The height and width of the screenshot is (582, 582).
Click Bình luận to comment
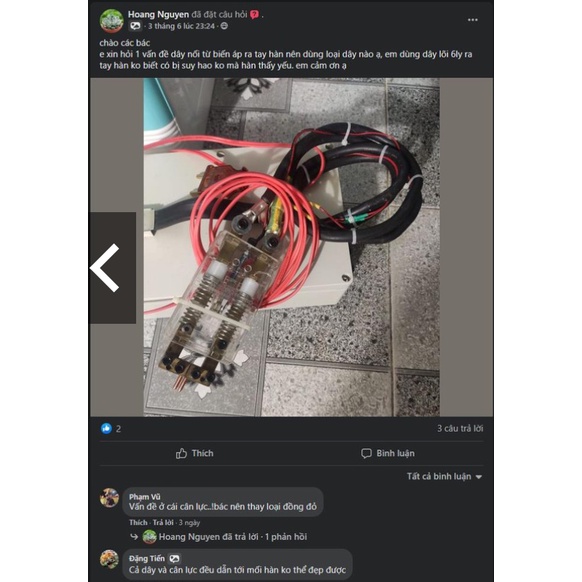(388, 453)
